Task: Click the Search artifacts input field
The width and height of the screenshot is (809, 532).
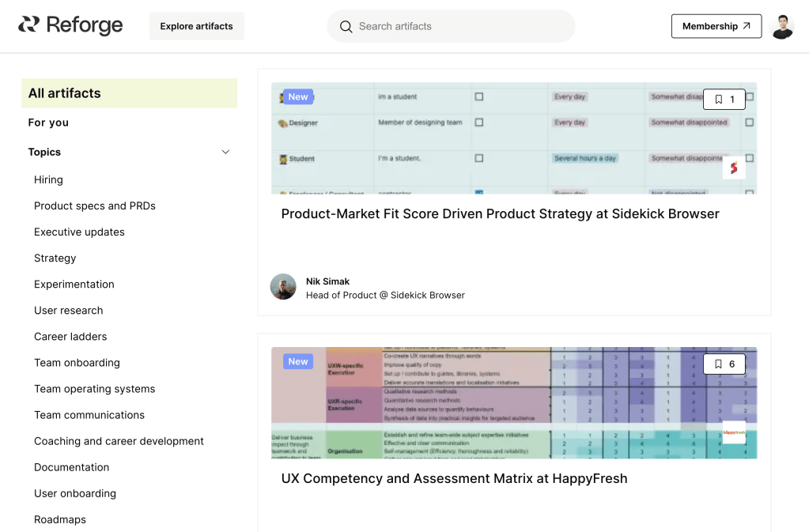Action: click(459, 27)
